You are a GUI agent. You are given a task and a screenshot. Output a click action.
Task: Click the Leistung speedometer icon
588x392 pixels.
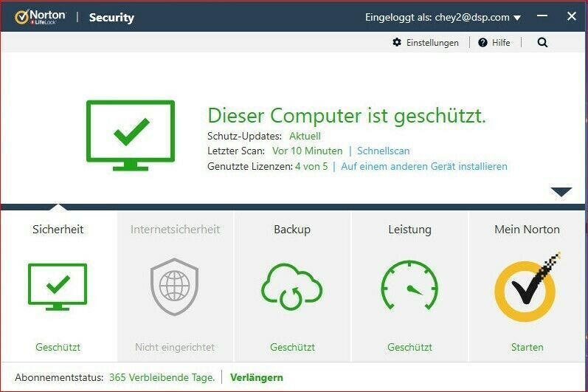(409, 286)
